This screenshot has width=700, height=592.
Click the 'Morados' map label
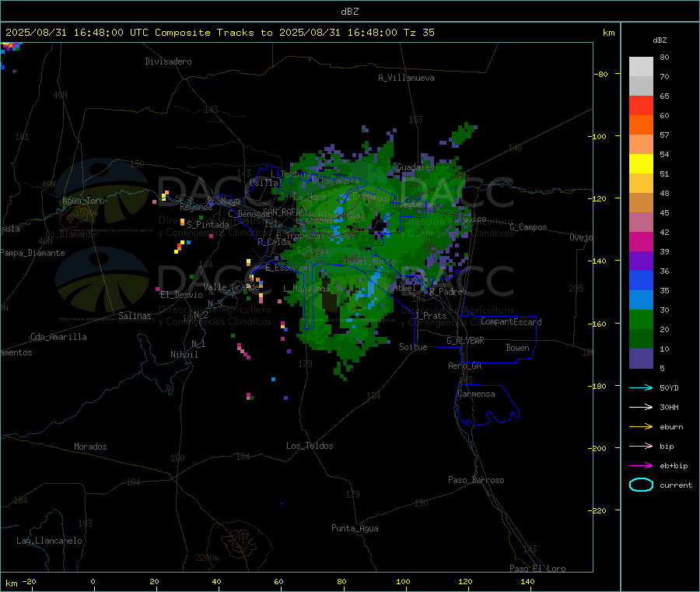click(90, 447)
